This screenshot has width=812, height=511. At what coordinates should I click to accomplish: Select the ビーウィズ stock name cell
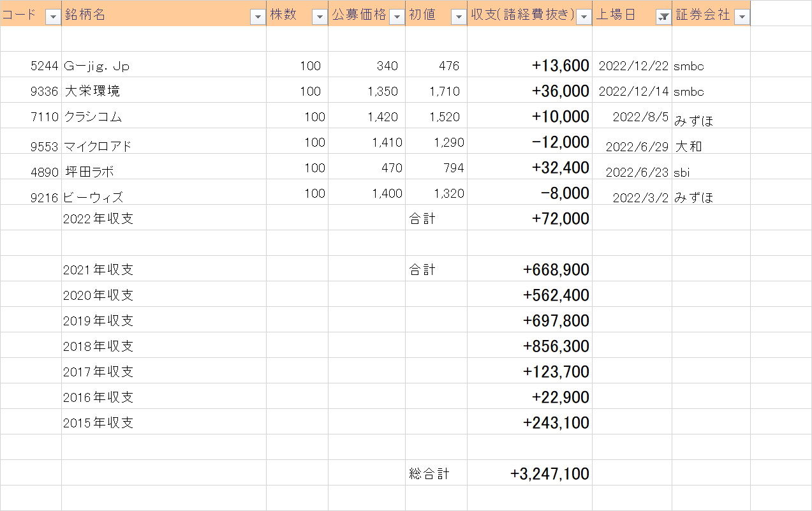click(x=164, y=192)
